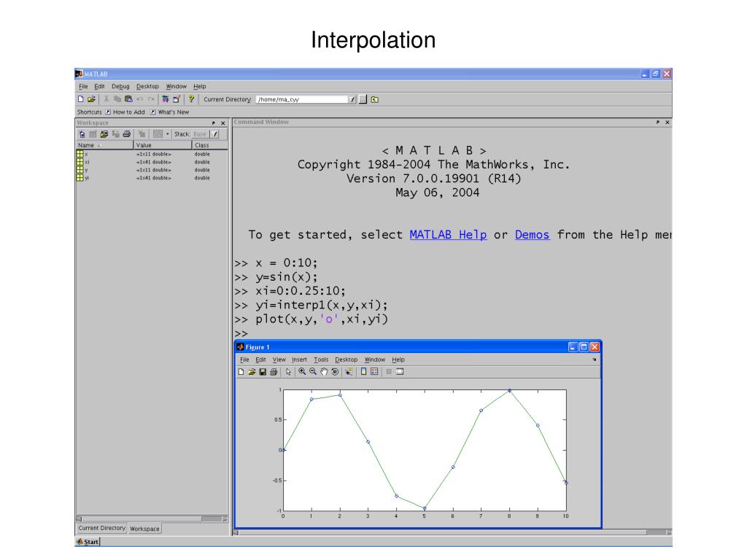Switch to Current Directory tab
Viewport: 747px width, 560px height.
102,528
